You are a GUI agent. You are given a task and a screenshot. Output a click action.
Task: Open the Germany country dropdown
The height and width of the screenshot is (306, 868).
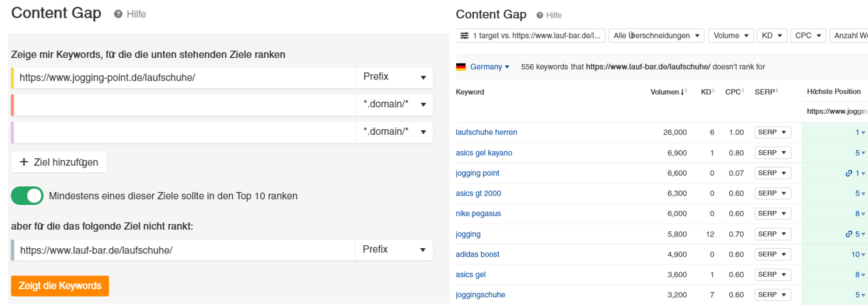tap(490, 67)
